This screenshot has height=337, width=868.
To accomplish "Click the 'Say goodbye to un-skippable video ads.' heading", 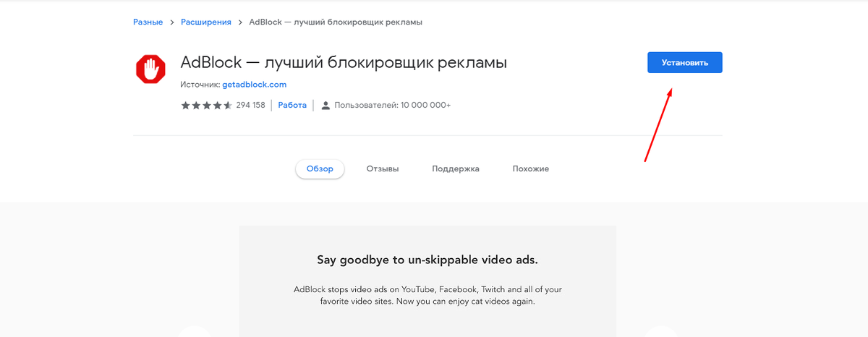I will pyautogui.click(x=427, y=260).
